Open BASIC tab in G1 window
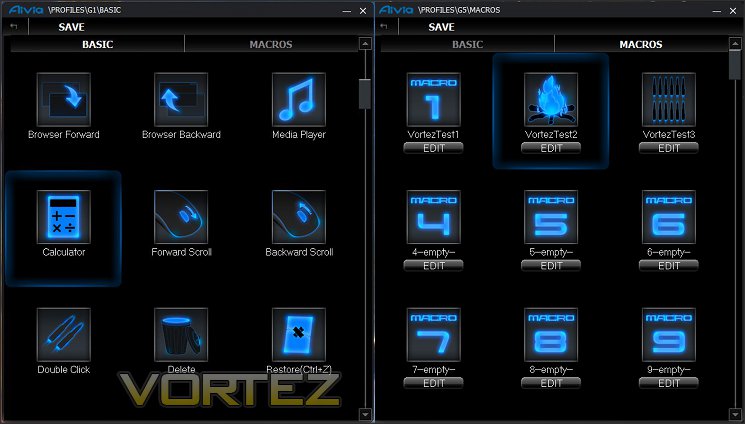The image size is (745, 424). coord(97,44)
